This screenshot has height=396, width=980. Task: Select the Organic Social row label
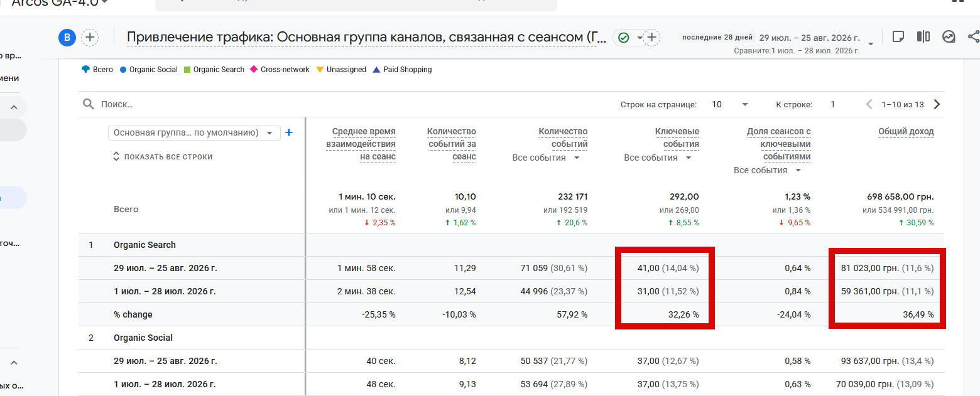point(143,338)
